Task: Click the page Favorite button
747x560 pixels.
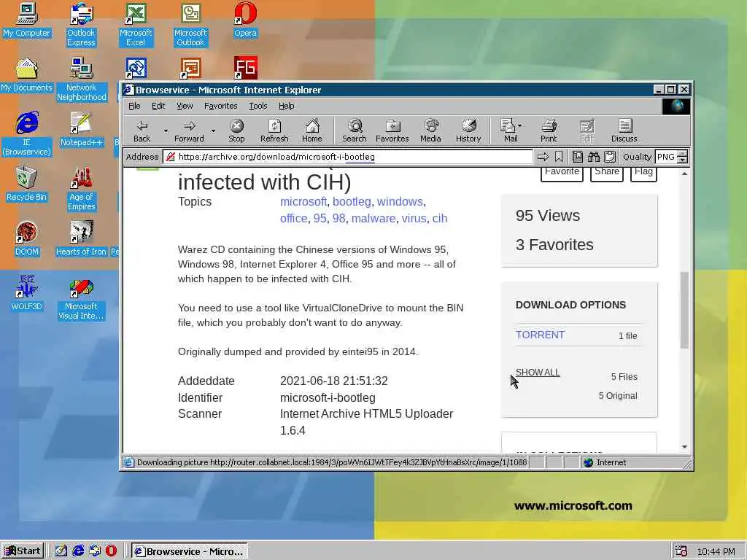Action: pyautogui.click(x=562, y=174)
